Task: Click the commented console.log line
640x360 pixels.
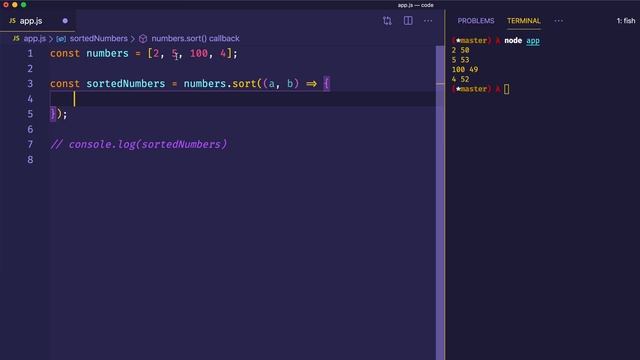Action: (139, 144)
